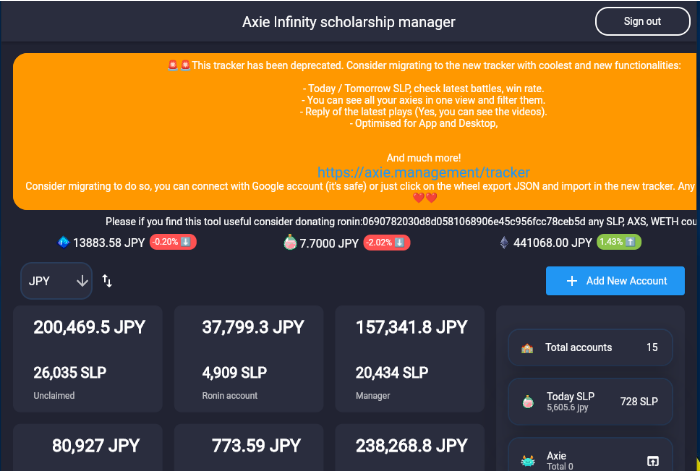This screenshot has width=700, height=471.
Task: Click the AXS token price icon
Action: [x=64, y=242]
